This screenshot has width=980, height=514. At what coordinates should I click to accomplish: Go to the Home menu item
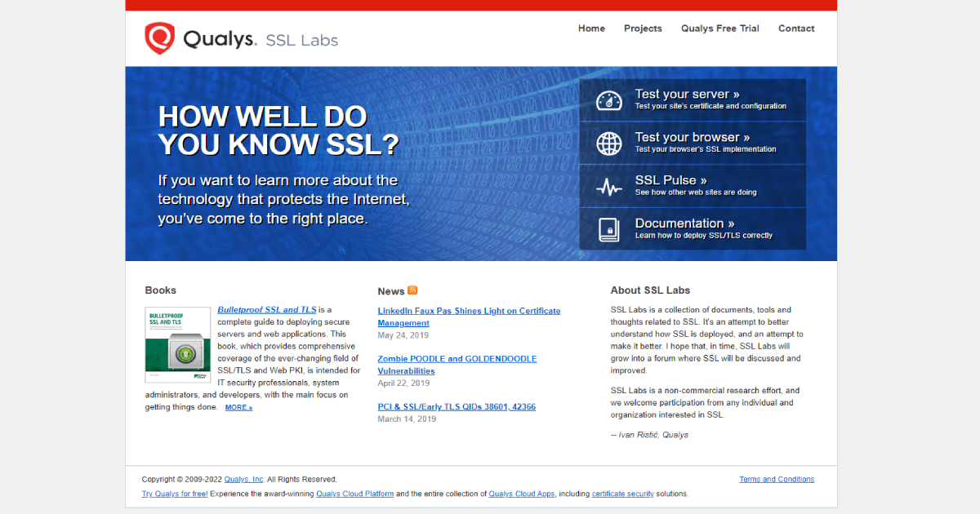pyautogui.click(x=591, y=29)
